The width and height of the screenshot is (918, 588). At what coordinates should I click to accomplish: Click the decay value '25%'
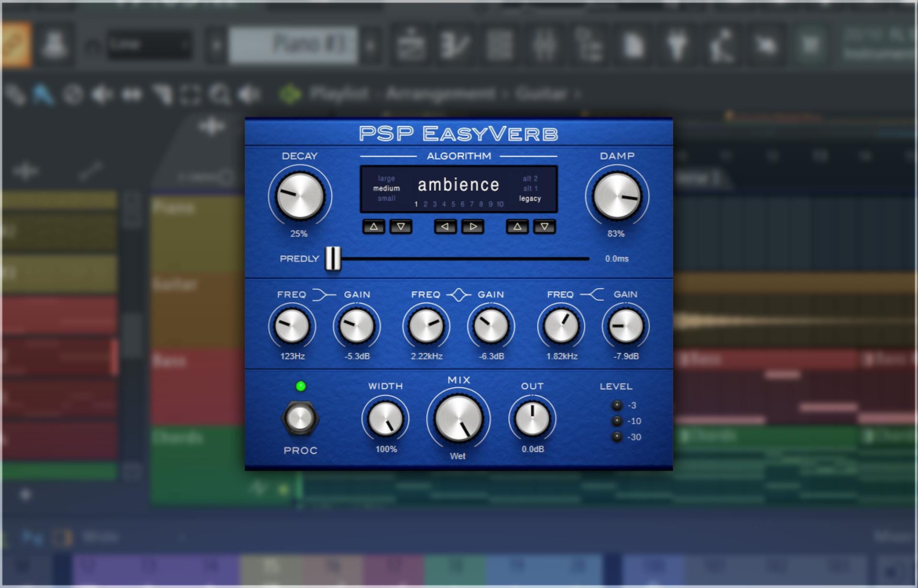point(299,234)
